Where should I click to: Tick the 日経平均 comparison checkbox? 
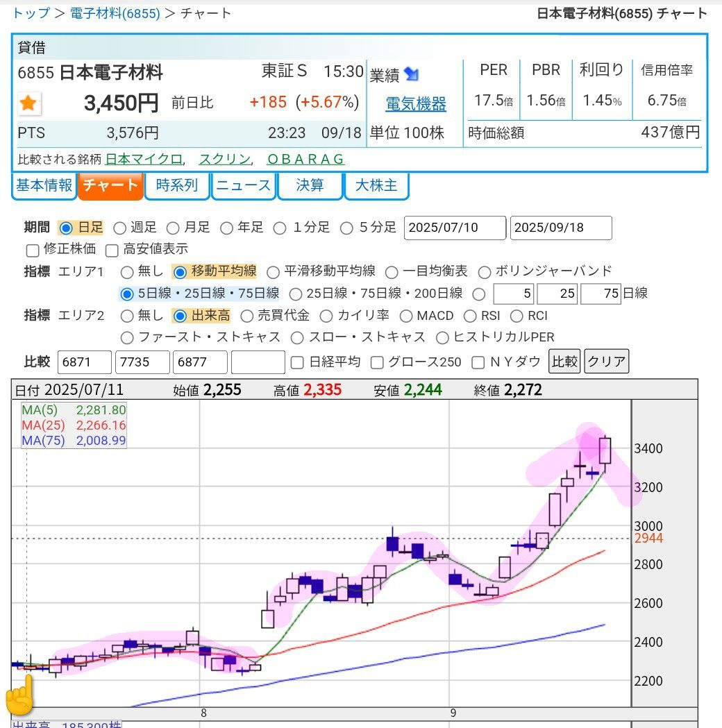(297, 362)
